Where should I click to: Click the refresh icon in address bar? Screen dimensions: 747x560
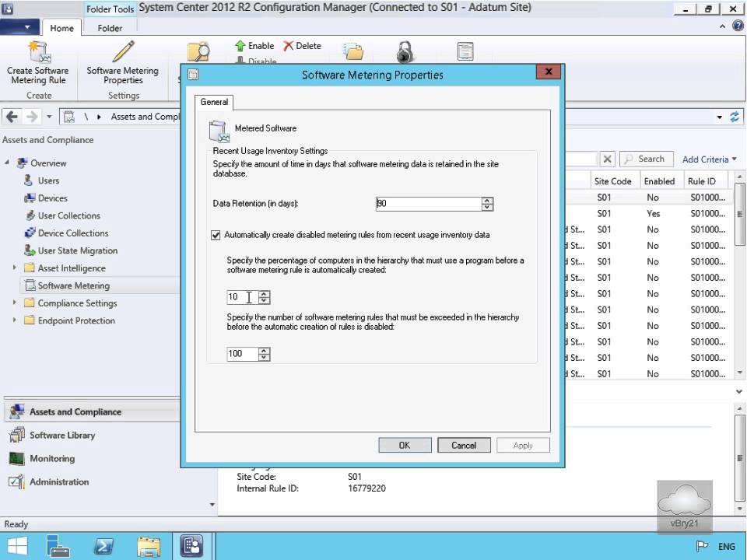735,117
